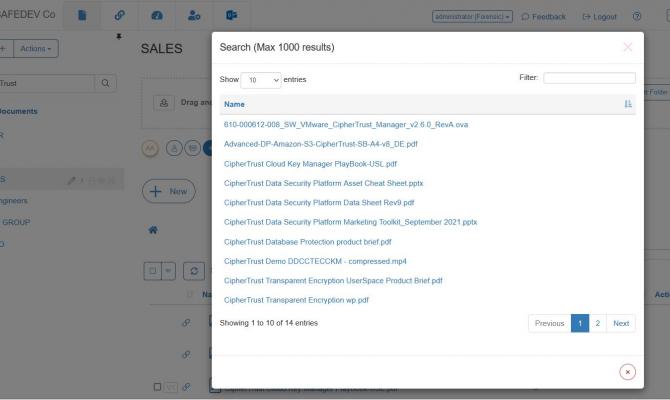Go to Next results page

tap(621, 324)
